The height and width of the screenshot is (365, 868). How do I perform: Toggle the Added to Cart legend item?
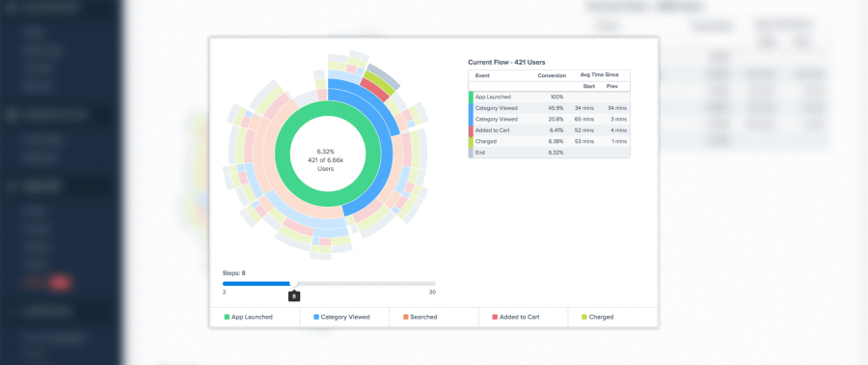[516, 318]
